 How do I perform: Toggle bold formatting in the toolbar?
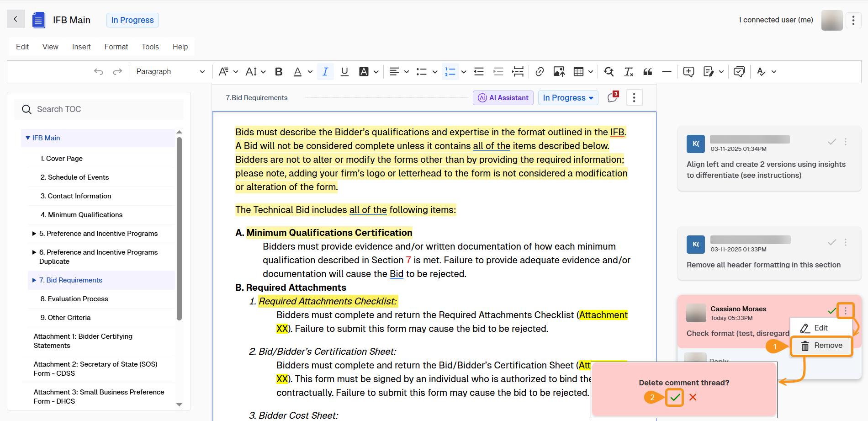(x=279, y=72)
